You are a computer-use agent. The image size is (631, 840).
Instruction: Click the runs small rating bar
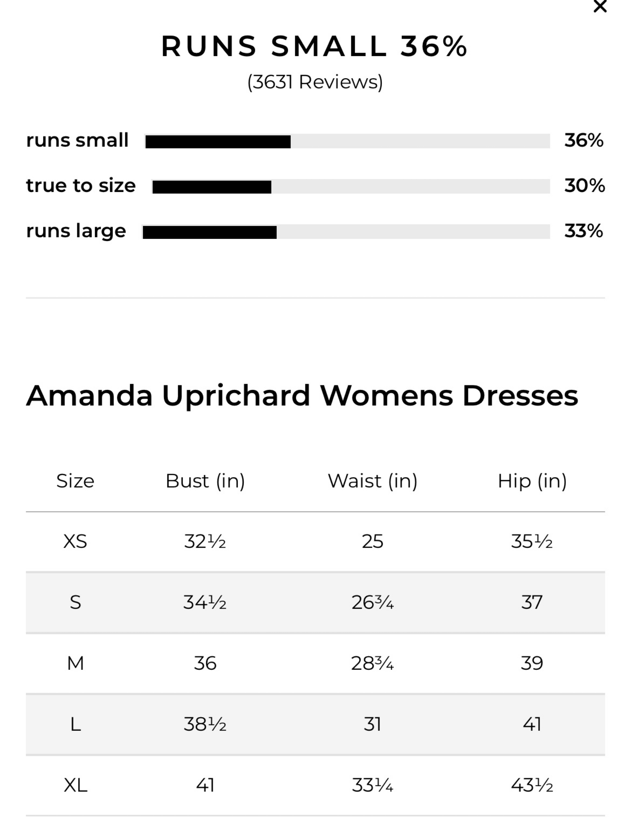point(347,141)
